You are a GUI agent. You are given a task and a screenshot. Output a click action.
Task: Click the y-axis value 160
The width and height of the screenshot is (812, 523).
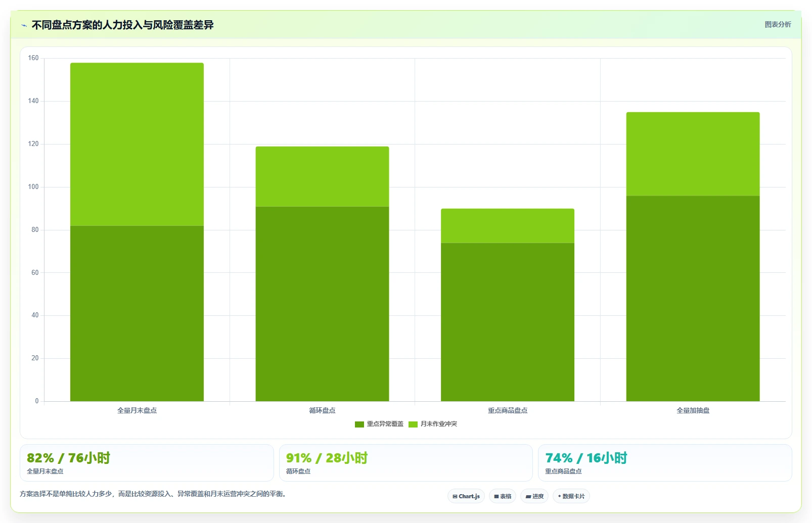(33, 58)
